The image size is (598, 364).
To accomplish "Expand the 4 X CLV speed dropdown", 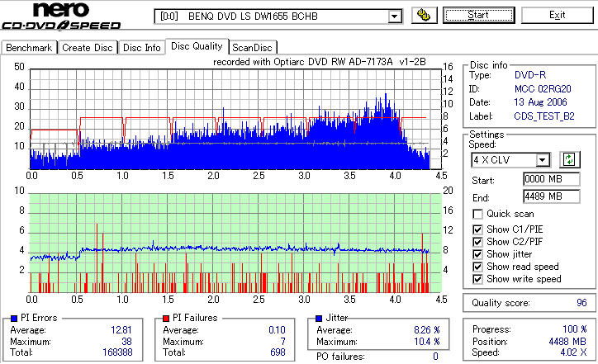I will pyautogui.click(x=542, y=160).
